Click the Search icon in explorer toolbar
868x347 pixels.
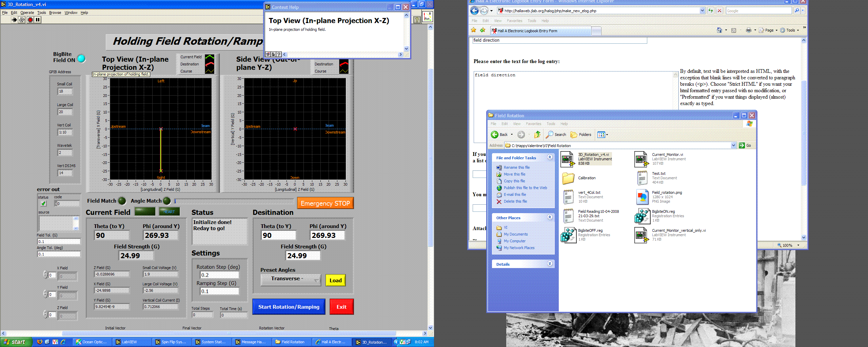click(549, 135)
